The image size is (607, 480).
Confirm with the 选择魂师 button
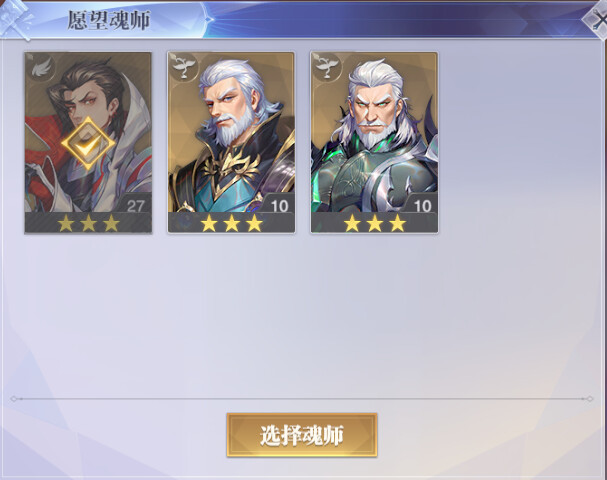pos(302,435)
